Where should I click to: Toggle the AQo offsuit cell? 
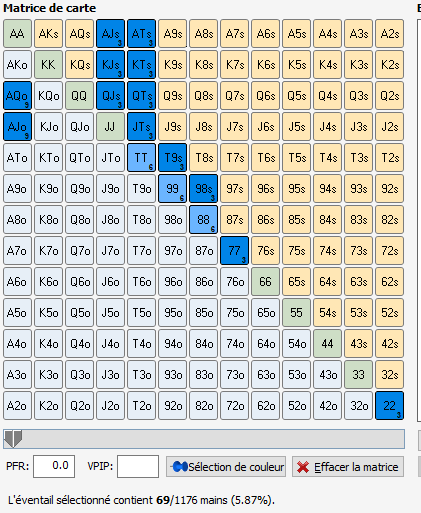[17, 95]
